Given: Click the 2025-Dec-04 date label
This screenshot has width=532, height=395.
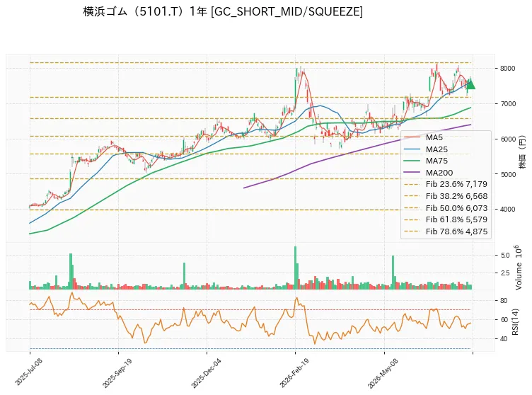Looking at the screenshot, I should [x=206, y=373].
